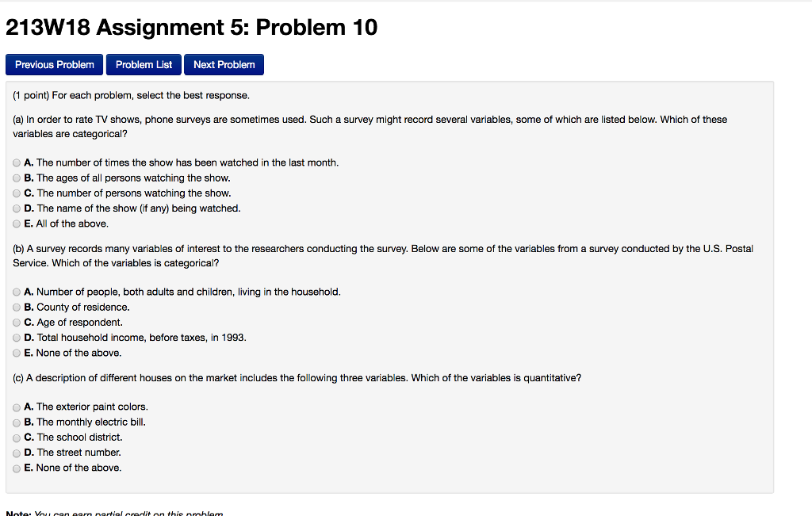812x516 pixels.
Task: Select option D, Total household income in 1993
Action: [x=16, y=338]
